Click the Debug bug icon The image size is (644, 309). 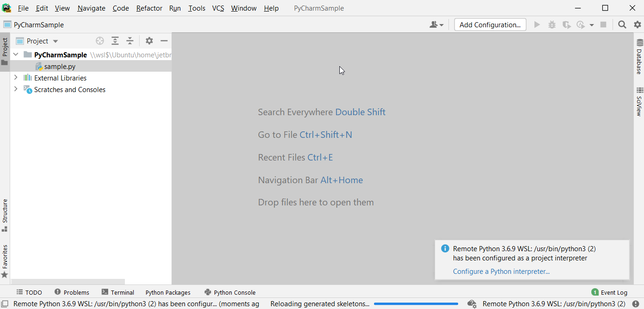(552, 25)
